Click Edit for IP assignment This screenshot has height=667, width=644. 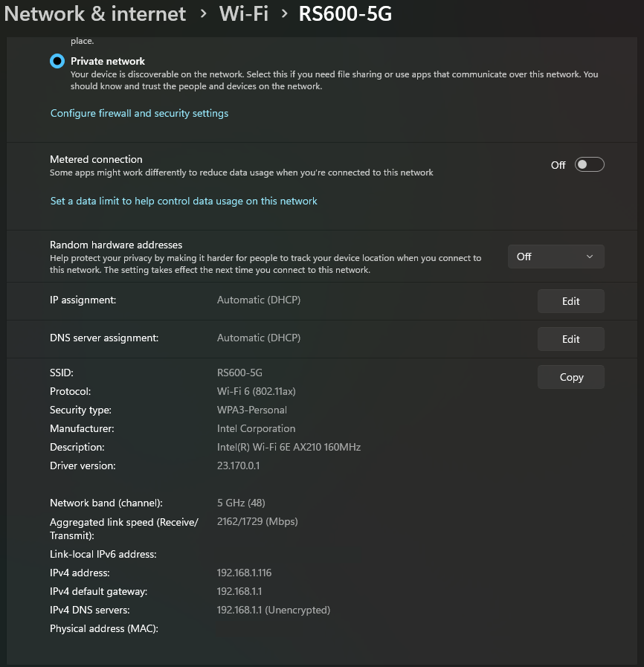[570, 301]
